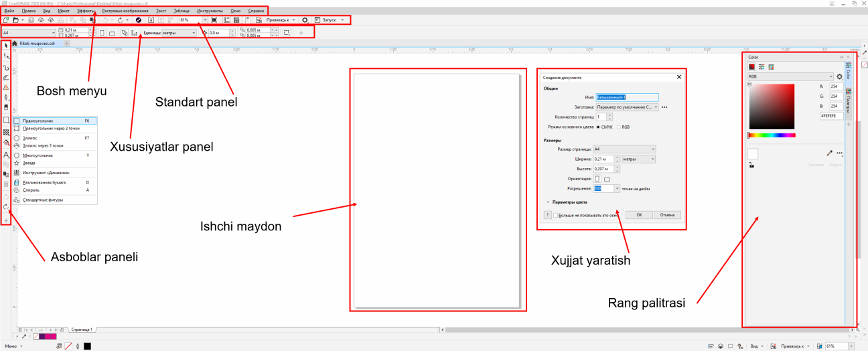
Task: Click the Имя name field in dialog
Action: [x=628, y=97]
